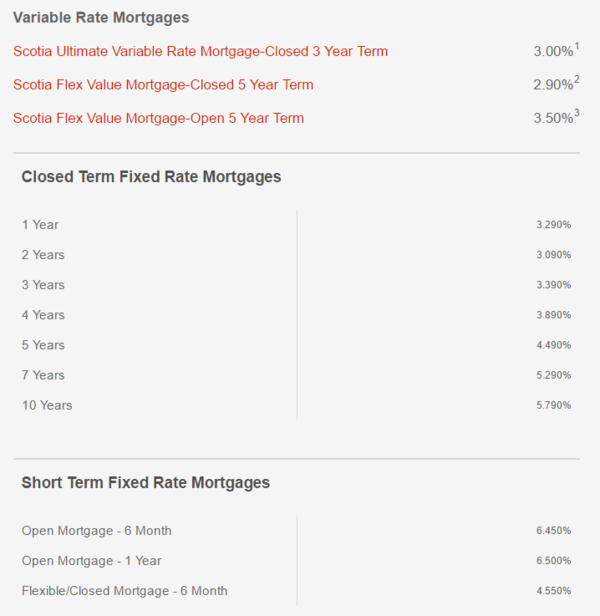Click footnote 2 beside the 2.90% rate
This screenshot has width=600, height=616.
point(576,80)
